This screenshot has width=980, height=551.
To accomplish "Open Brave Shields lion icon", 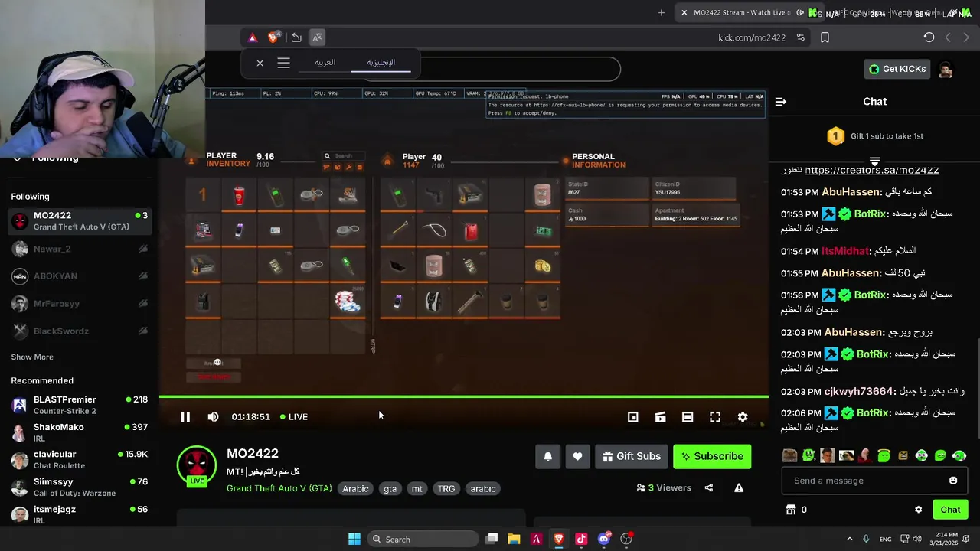I will tap(274, 37).
